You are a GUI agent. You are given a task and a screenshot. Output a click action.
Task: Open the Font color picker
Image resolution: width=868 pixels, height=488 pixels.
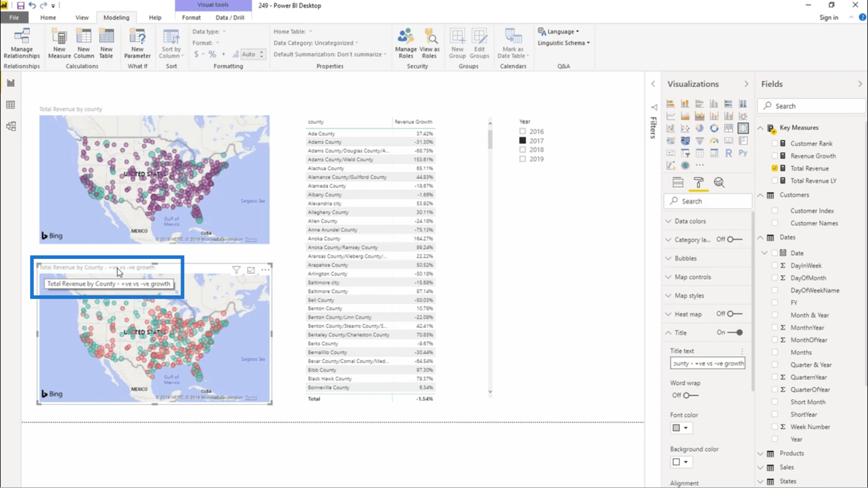pos(680,428)
